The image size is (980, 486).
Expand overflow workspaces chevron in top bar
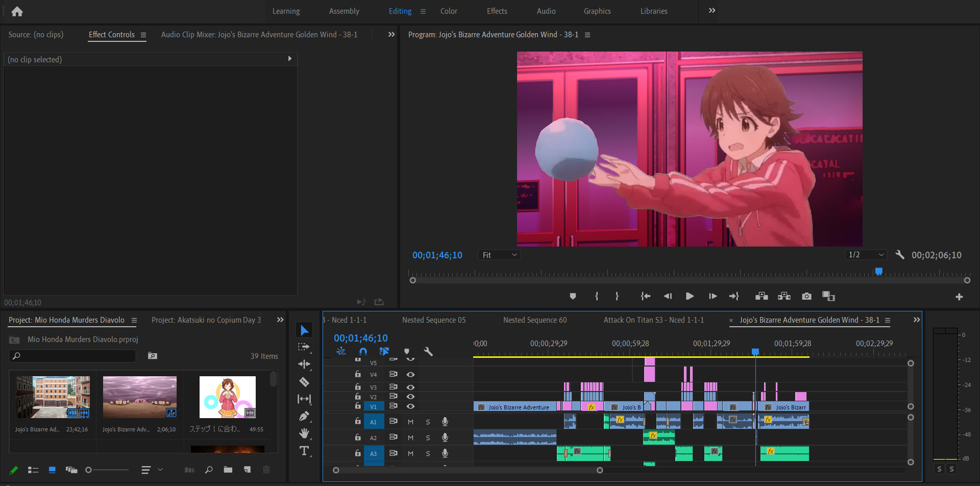(x=712, y=11)
